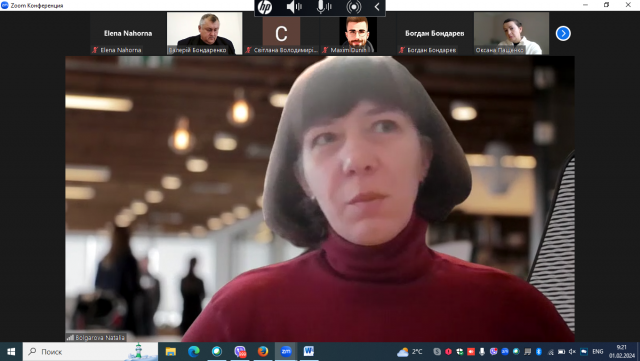Open Microsoft Word from taskbar
The height and width of the screenshot is (361, 640).
[x=309, y=351]
